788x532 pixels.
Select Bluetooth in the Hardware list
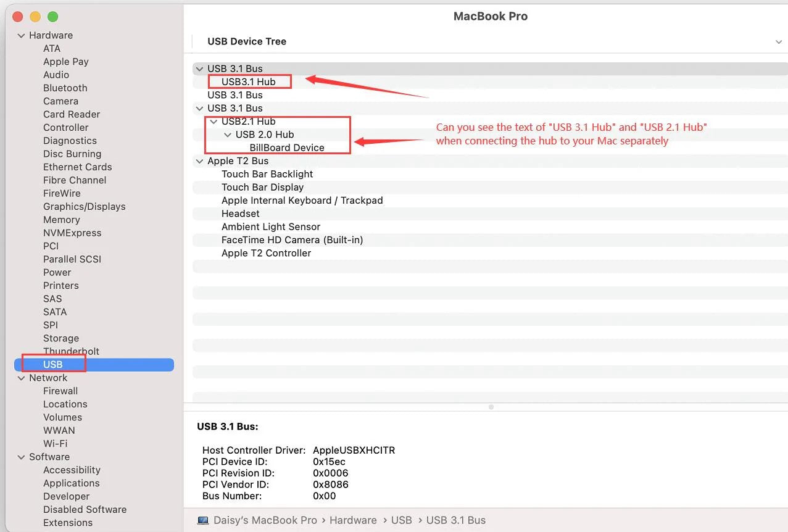[65, 88]
